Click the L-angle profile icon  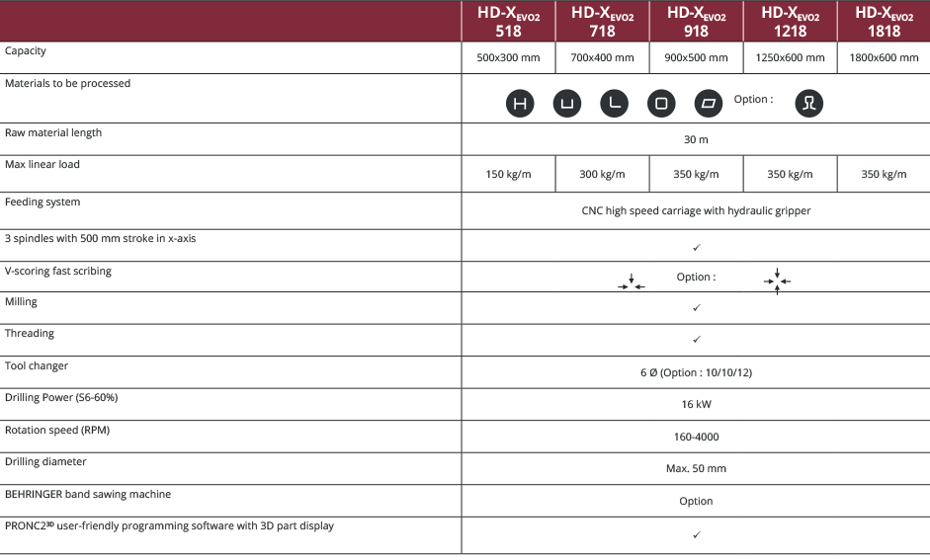tap(614, 103)
